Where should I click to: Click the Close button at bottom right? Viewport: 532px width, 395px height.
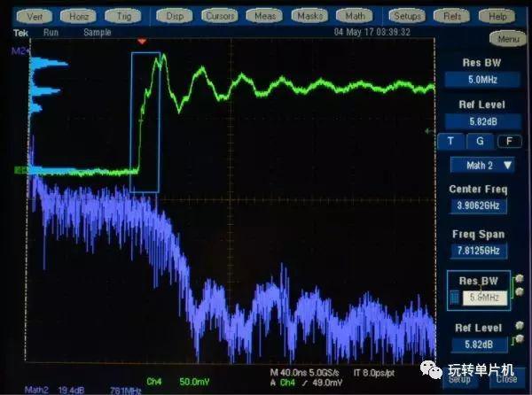507,379
